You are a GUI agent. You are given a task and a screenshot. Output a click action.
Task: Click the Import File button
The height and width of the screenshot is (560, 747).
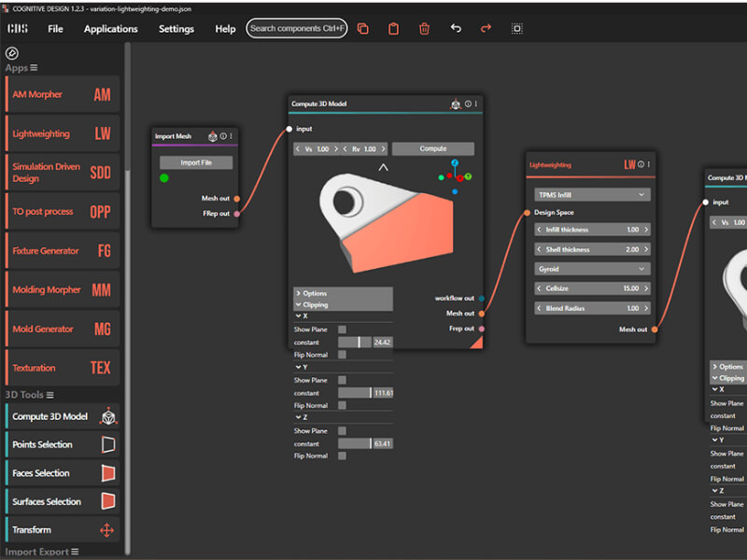click(196, 162)
